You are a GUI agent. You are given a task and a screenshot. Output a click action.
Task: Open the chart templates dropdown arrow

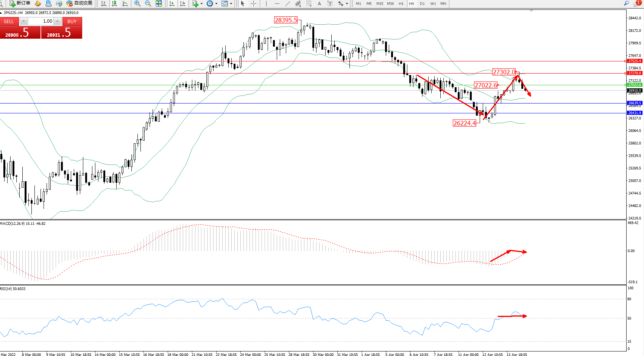coord(231,3)
